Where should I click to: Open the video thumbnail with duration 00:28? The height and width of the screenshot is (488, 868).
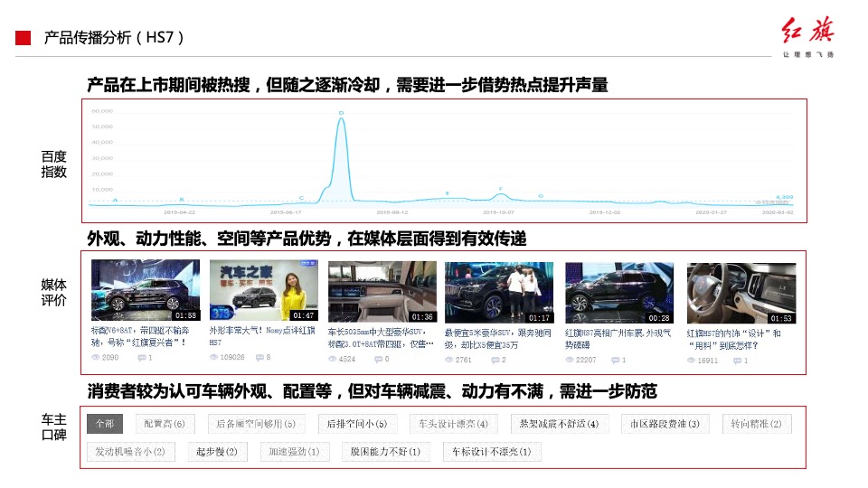[x=619, y=293]
